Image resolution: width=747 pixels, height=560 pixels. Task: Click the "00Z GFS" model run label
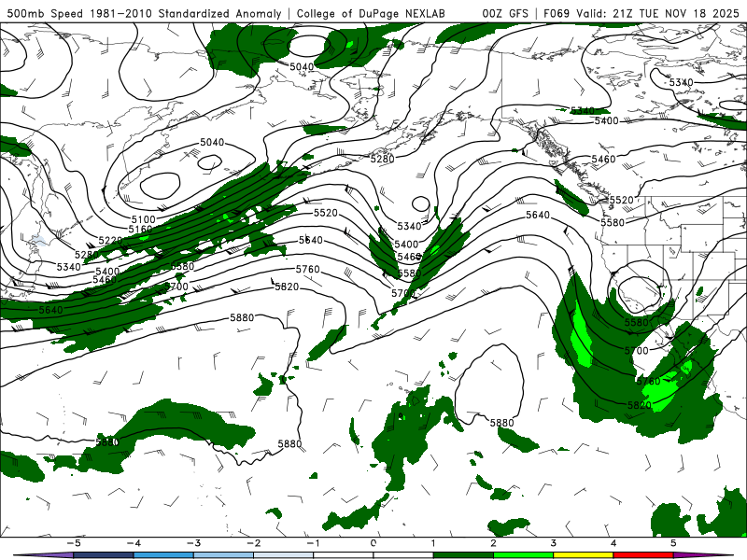tap(505, 13)
